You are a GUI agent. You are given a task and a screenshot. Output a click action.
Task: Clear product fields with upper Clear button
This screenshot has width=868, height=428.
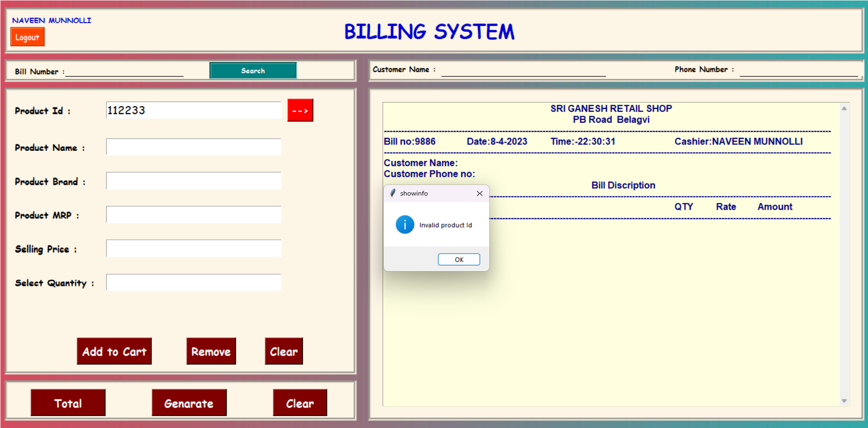284,351
